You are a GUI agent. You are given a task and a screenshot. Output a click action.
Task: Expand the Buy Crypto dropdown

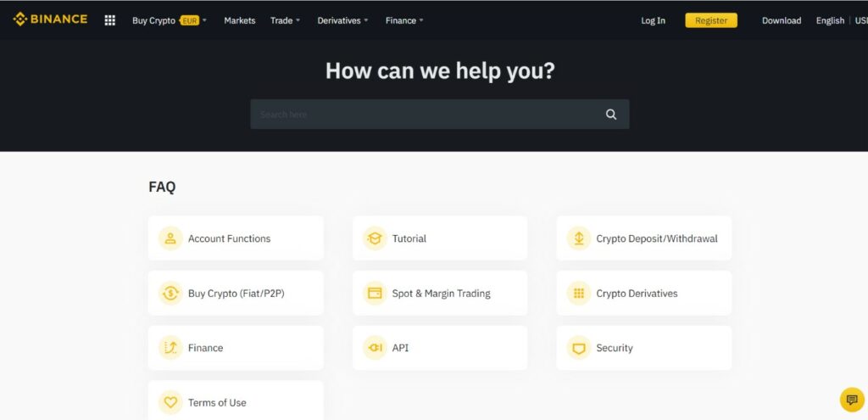pos(170,20)
